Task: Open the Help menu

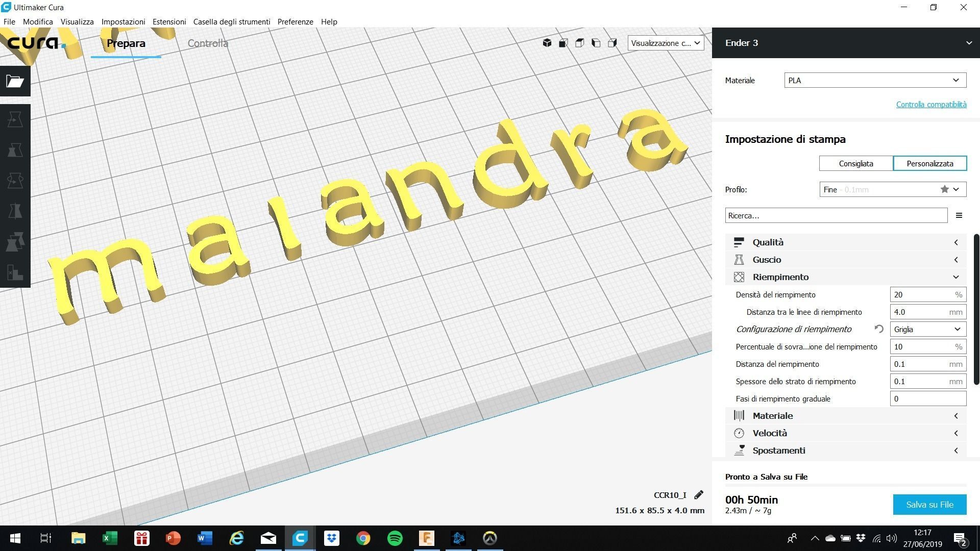Action: tap(329, 21)
